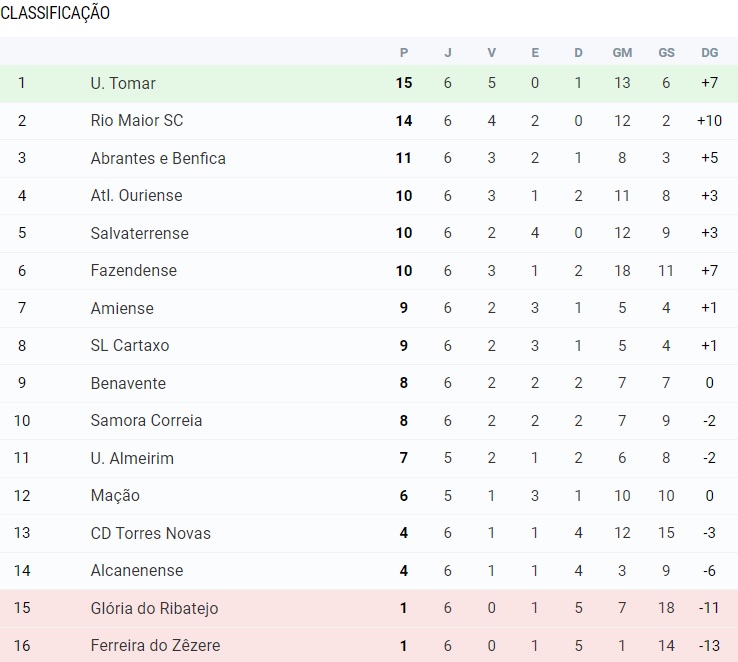Screen dimensions: 738x662
Task: Select the Mação team link
Action: tap(115, 496)
